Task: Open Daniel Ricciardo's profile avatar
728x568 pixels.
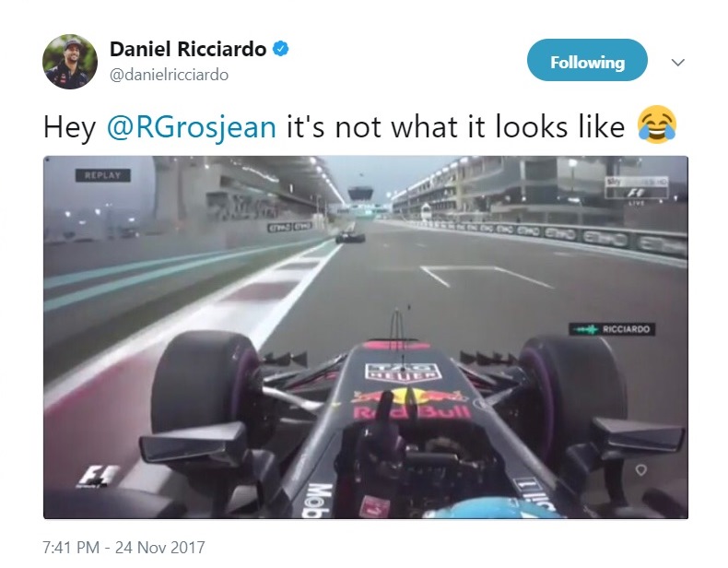Action: (x=70, y=62)
